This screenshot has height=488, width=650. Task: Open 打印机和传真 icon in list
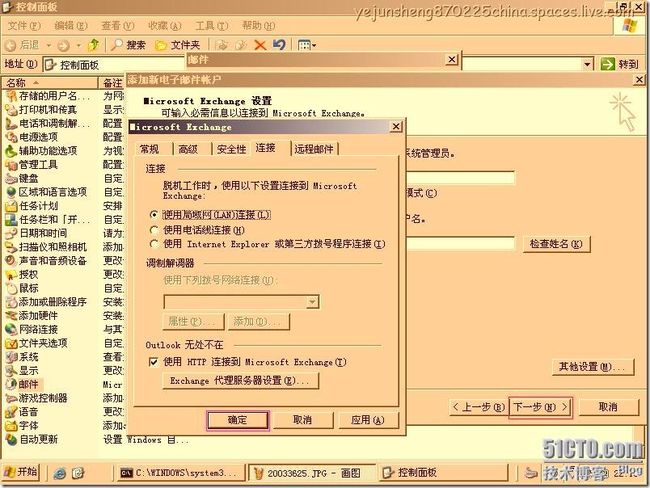click(11, 110)
